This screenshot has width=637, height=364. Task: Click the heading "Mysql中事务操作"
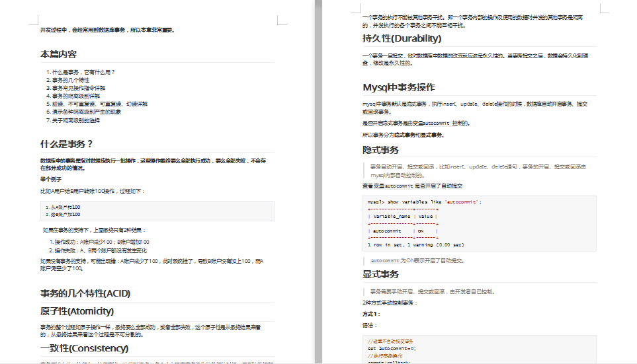399,87
